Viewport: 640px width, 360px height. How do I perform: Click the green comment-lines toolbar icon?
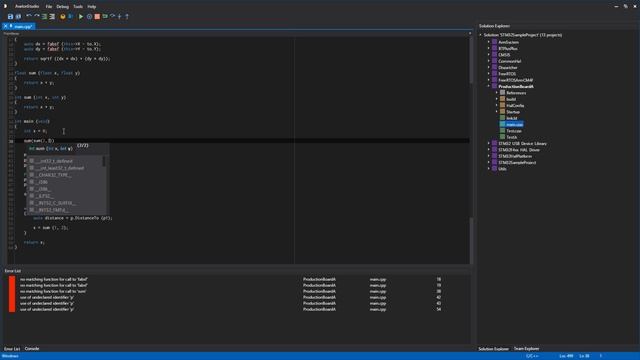(44, 17)
